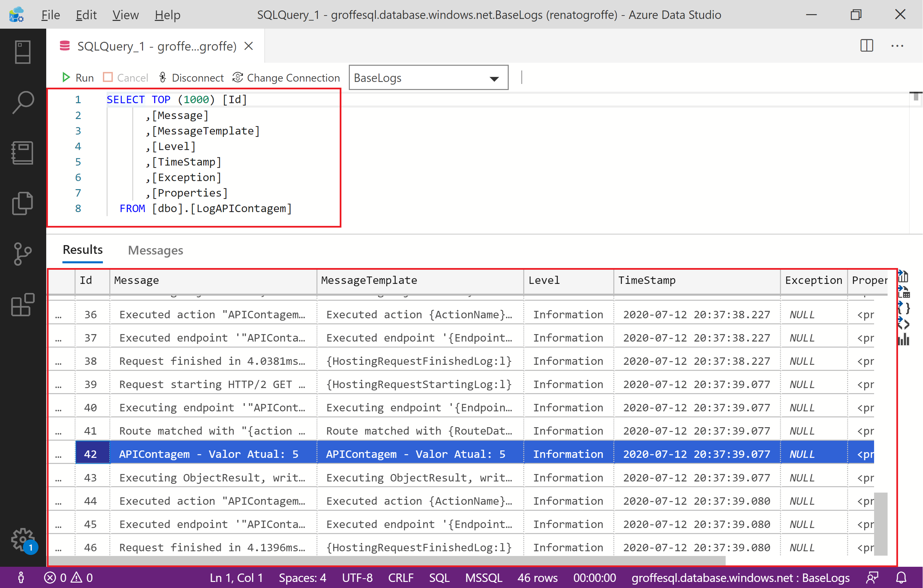Switch to the Messages tab
923x588 pixels.
point(155,250)
